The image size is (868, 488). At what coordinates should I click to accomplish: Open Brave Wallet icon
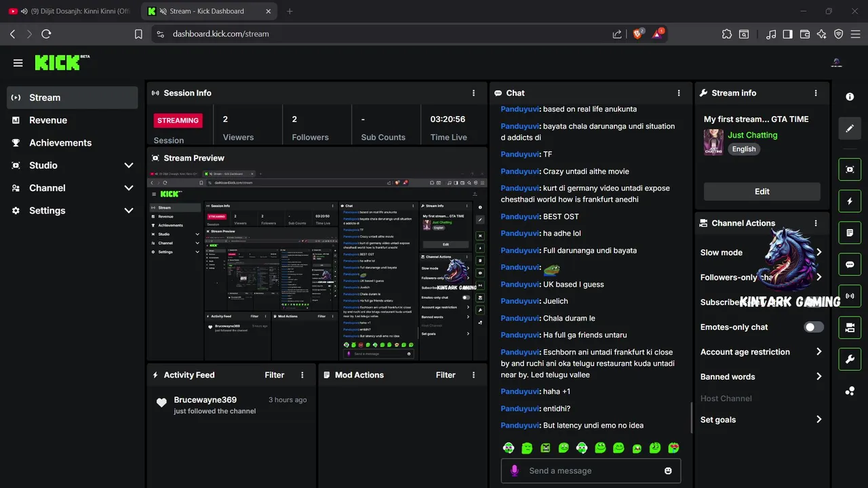pyautogui.click(x=805, y=34)
